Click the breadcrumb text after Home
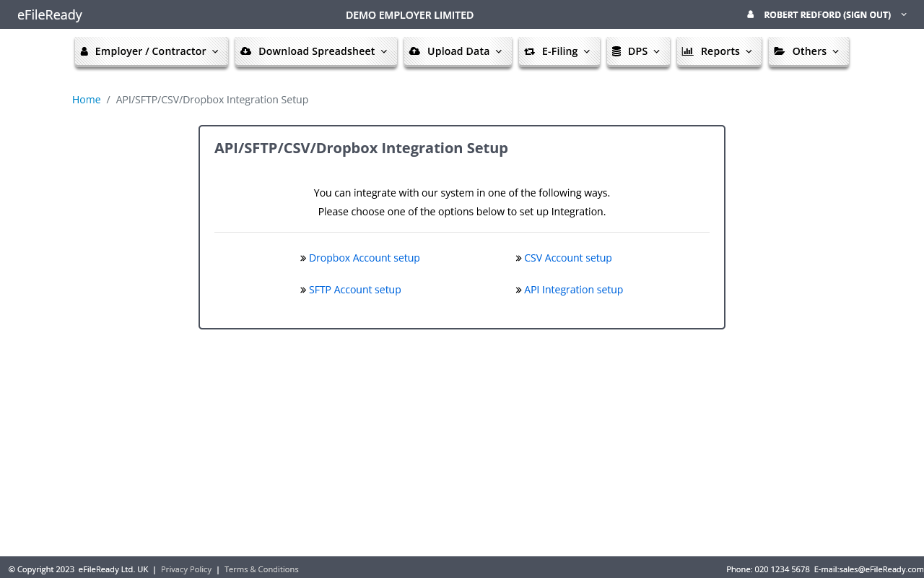The height and width of the screenshot is (578, 924). (212, 100)
